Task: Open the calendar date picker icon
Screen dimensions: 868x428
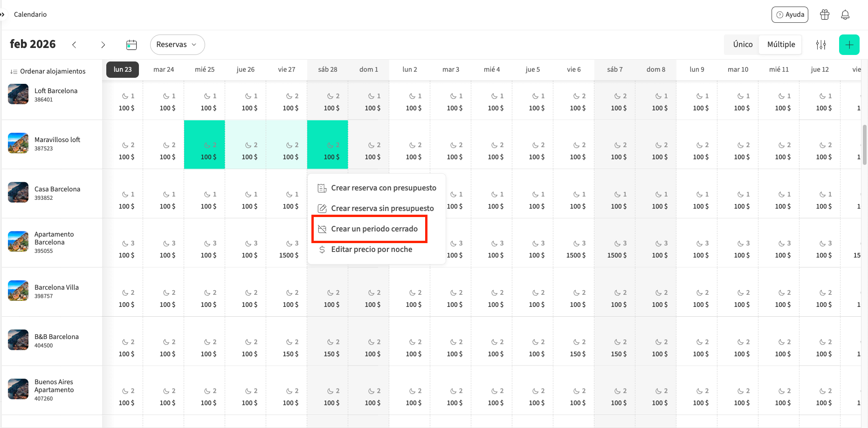Action: 131,45
